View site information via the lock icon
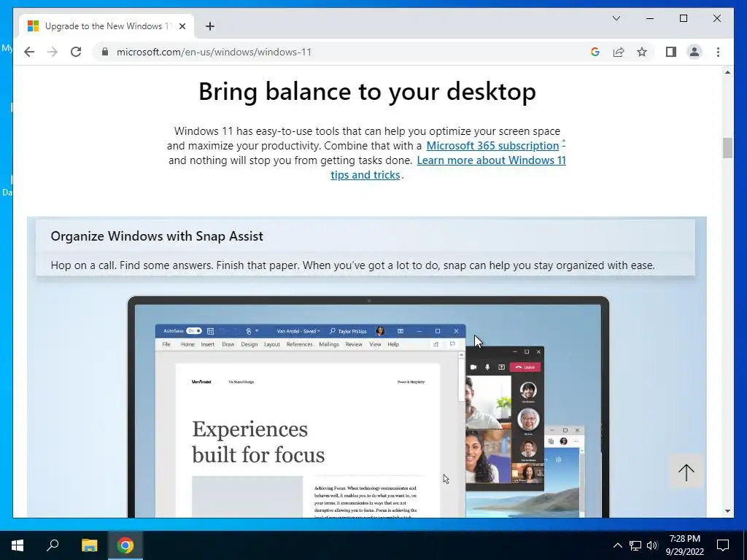This screenshot has width=747, height=560. coord(105,52)
